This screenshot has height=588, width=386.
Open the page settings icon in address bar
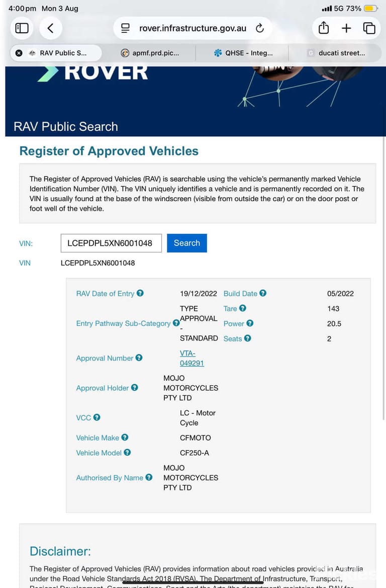pos(125,28)
